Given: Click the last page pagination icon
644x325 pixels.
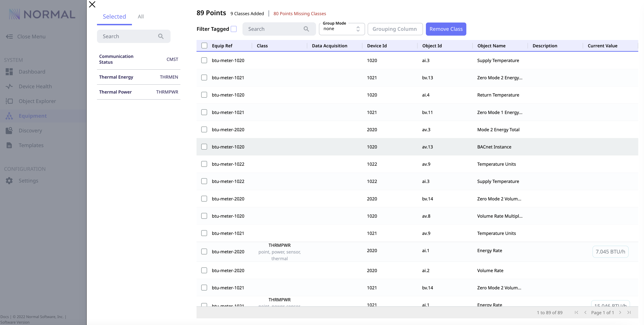Looking at the screenshot, I should [x=629, y=313].
